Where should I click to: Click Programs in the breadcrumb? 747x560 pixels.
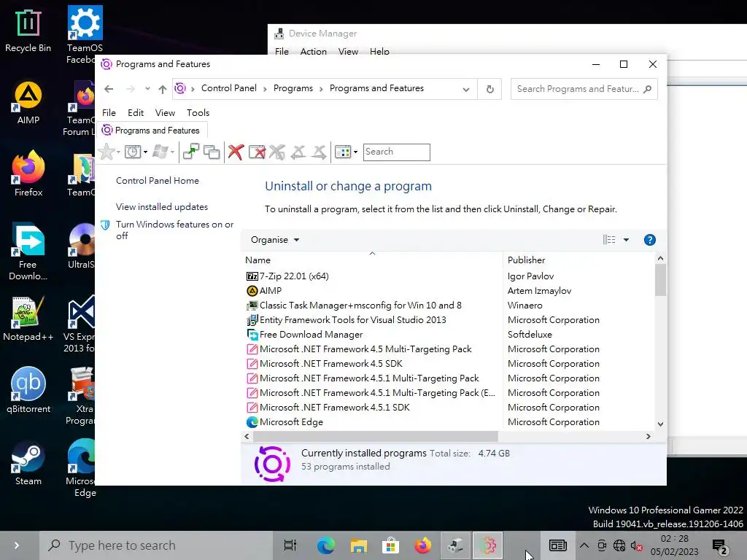coord(293,88)
